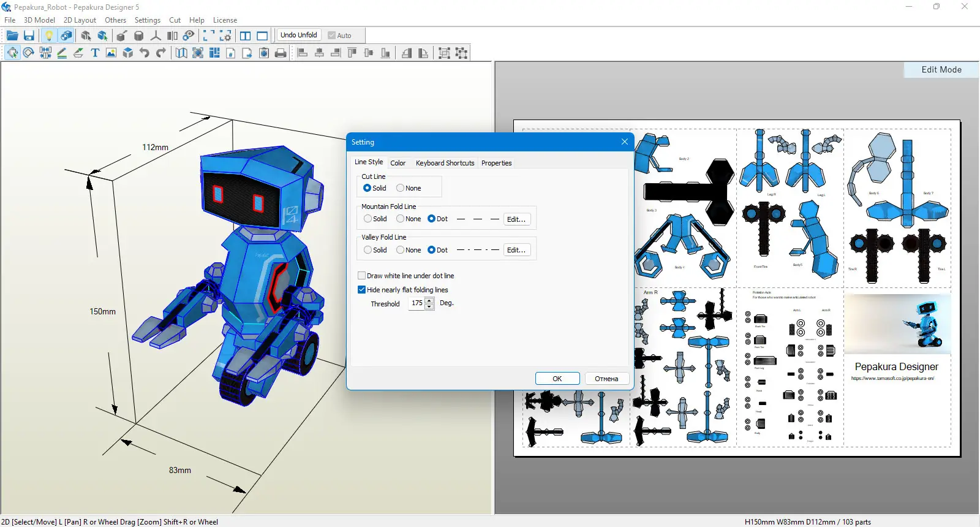980x527 pixels.
Task: Select Dot for Valley Fold Line
Action: pyautogui.click(x=438, y=250)
